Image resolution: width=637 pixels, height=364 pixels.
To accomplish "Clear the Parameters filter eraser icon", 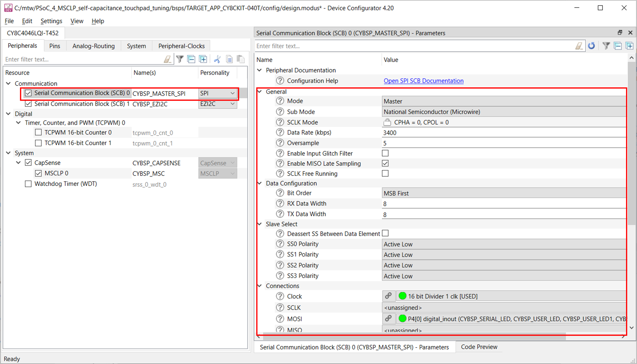I will 579,46.
